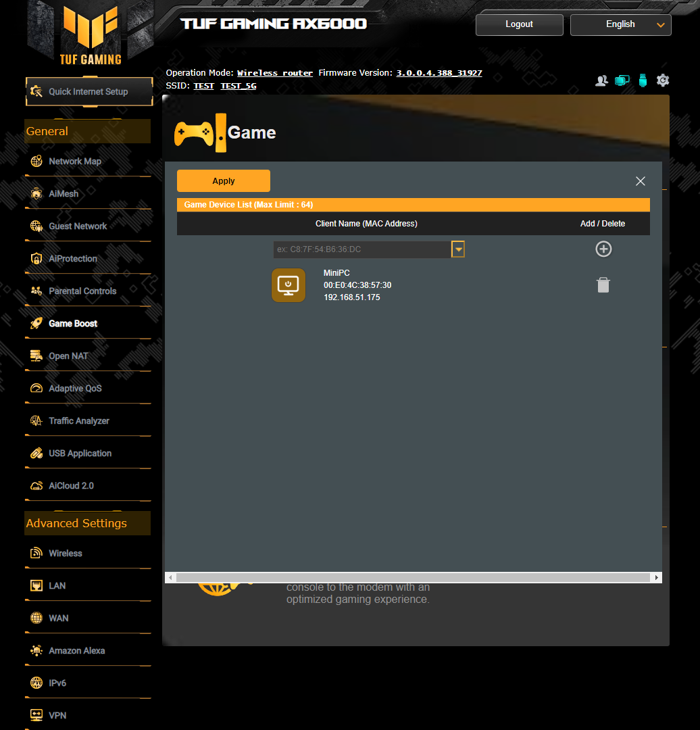Click the Adaptive QoS gauge icon
The image size is (700, 730).
tap(36, 388)
